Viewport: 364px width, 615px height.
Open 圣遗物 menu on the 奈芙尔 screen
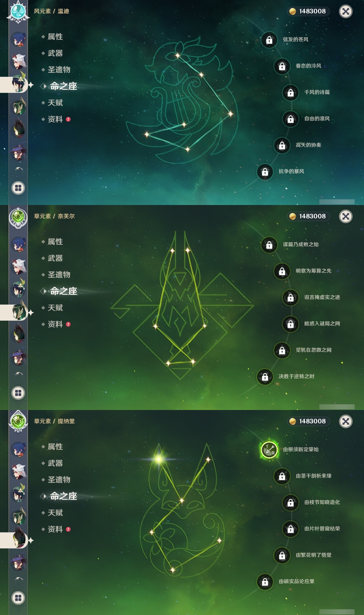click(59, 275)
